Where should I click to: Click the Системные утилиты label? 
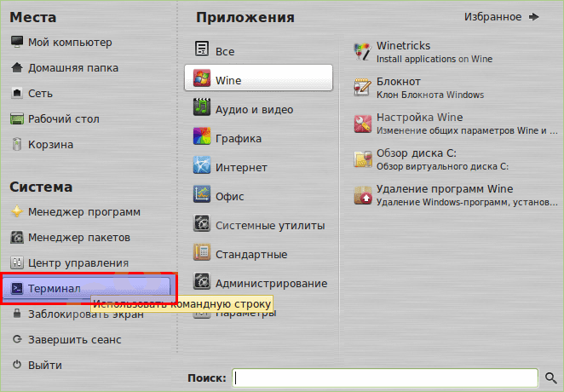pos(270,226)
